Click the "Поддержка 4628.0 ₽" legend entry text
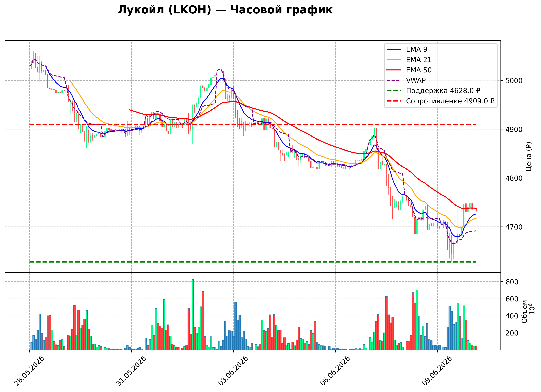541x392 pixels. tap(443, 91)
